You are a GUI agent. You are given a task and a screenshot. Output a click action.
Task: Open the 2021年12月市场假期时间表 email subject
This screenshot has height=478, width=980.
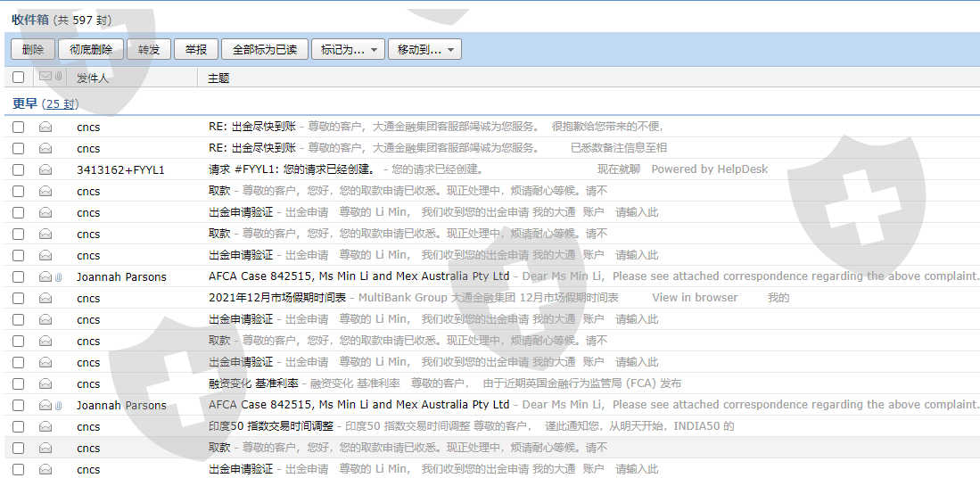tap(277, 298)
